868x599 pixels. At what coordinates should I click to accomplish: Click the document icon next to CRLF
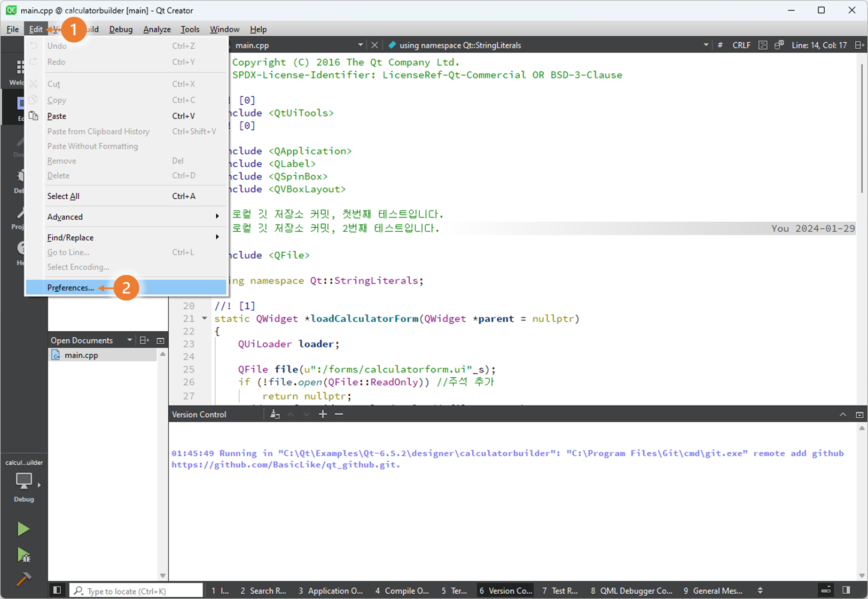pyautogui.click(x=763, y=45)
